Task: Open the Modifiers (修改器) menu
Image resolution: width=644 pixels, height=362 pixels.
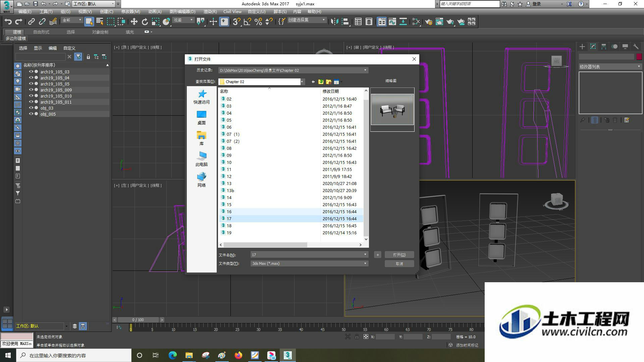Action: pos(130,11)
